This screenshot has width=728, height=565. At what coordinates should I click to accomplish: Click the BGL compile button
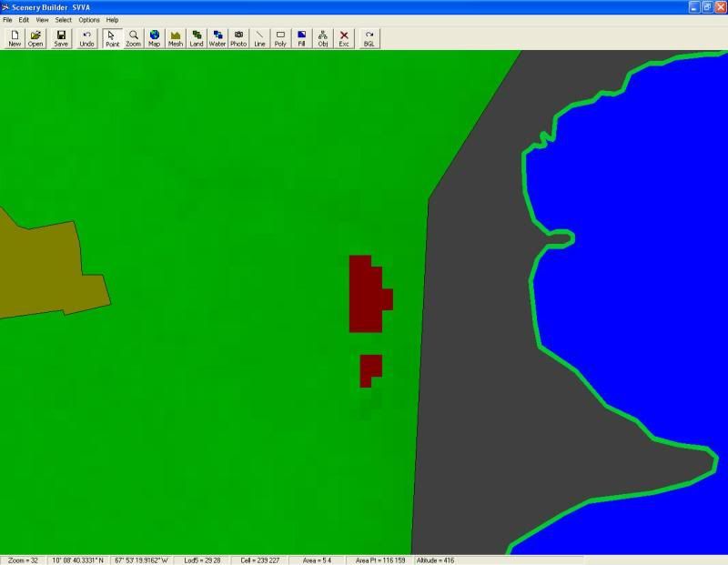pyautogui.click(x=368, y=36)
